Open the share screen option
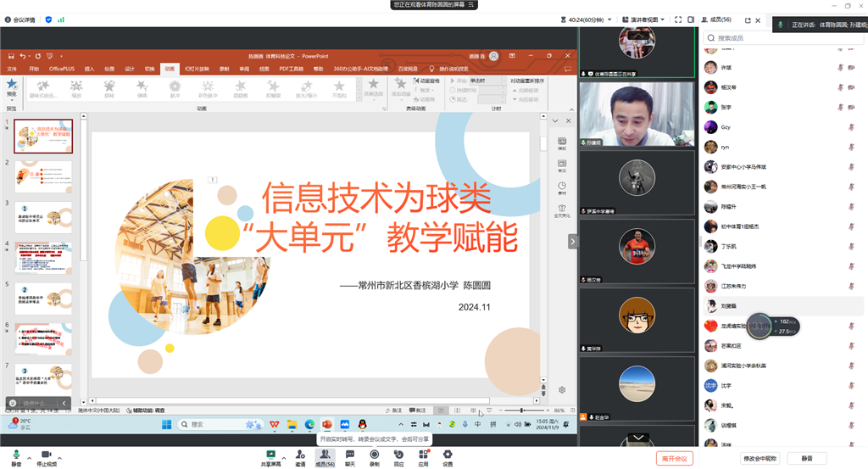The width and height of the screenshot is (868, 469). click(x=270, y=457)
